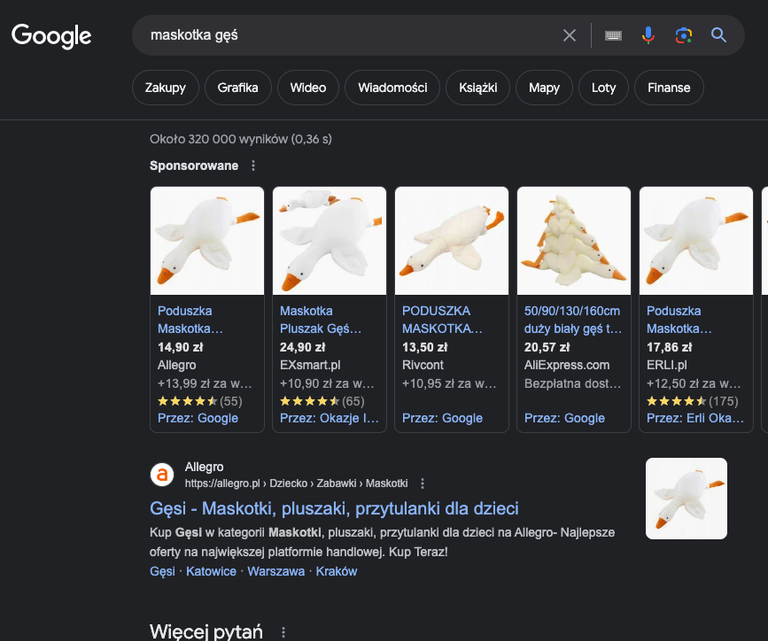Click the Sponsorowane label
Screen dimensions: 768x641
194,166
